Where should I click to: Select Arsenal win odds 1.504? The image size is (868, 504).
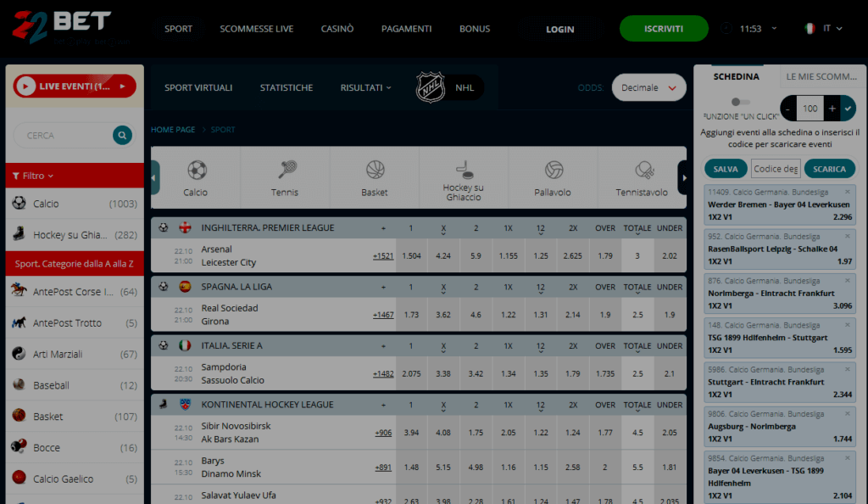coord(411,256)
